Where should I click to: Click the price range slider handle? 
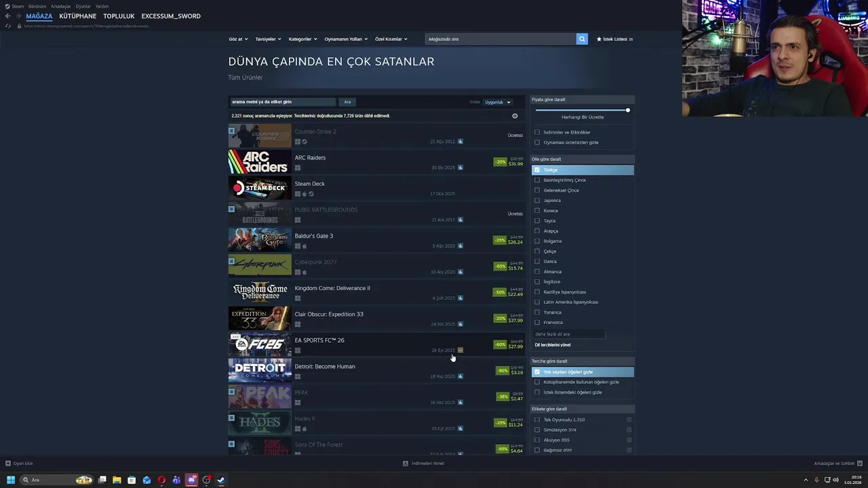628,110
